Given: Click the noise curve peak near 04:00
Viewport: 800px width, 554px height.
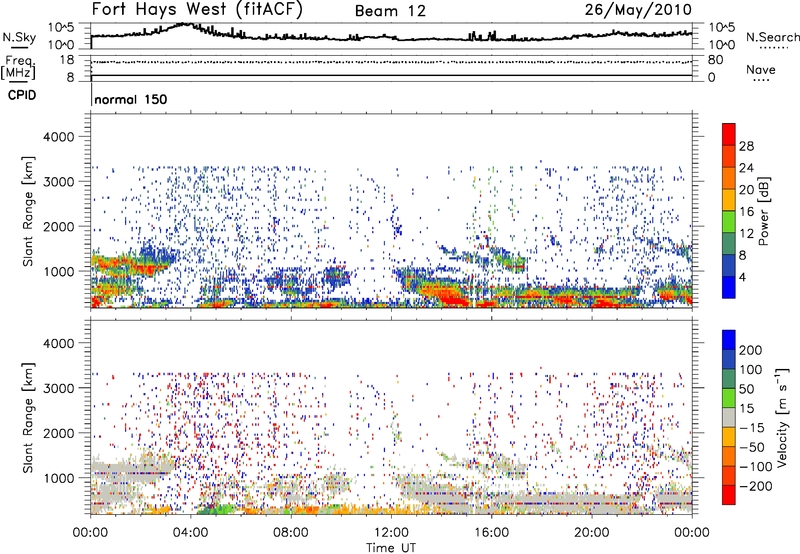Looking at the screenshot, I should point(187,23).
